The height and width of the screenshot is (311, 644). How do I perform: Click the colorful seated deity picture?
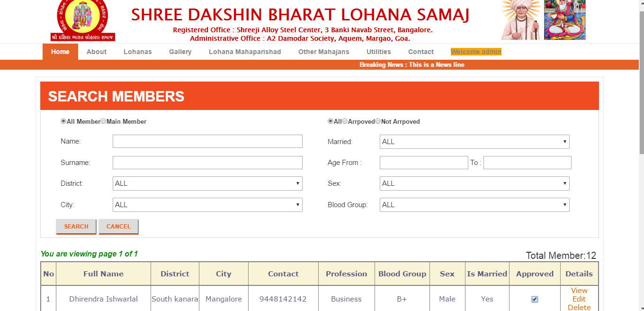click(565, 20)
